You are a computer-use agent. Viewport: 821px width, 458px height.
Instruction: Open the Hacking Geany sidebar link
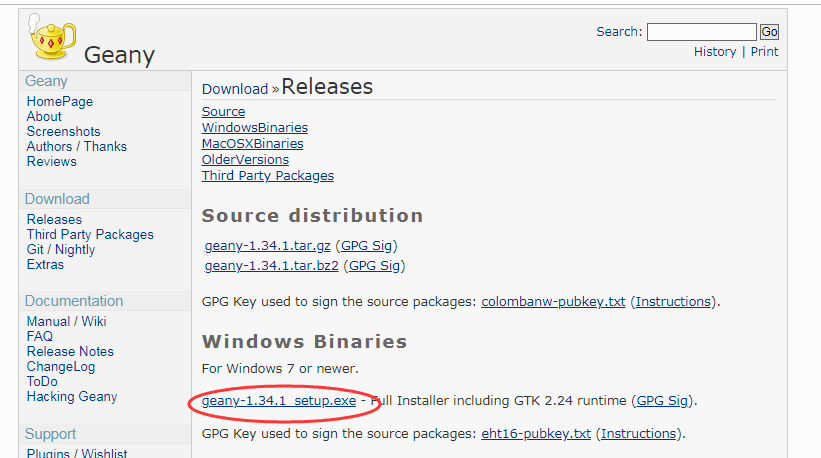tap(72, 397)
